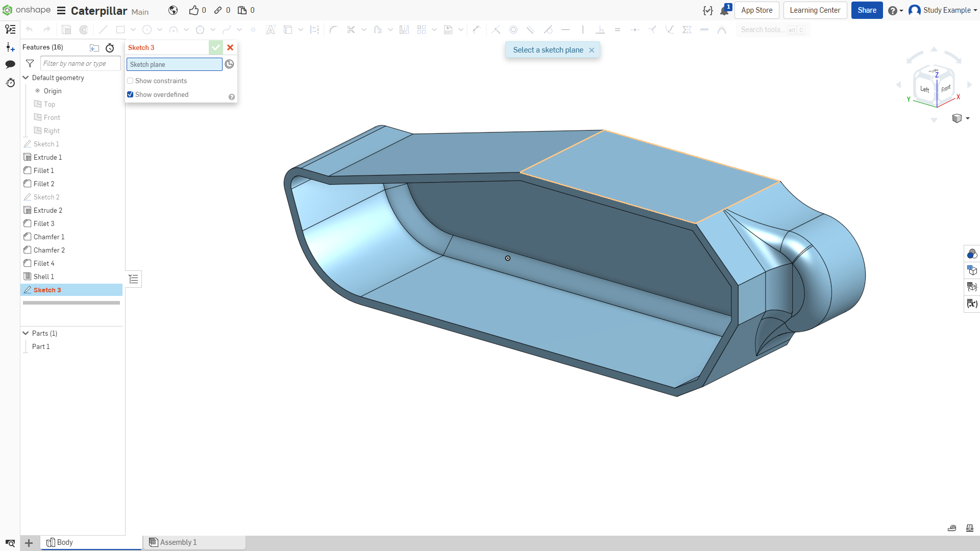Open the Appearances panel icon on right

coord(972,254)
